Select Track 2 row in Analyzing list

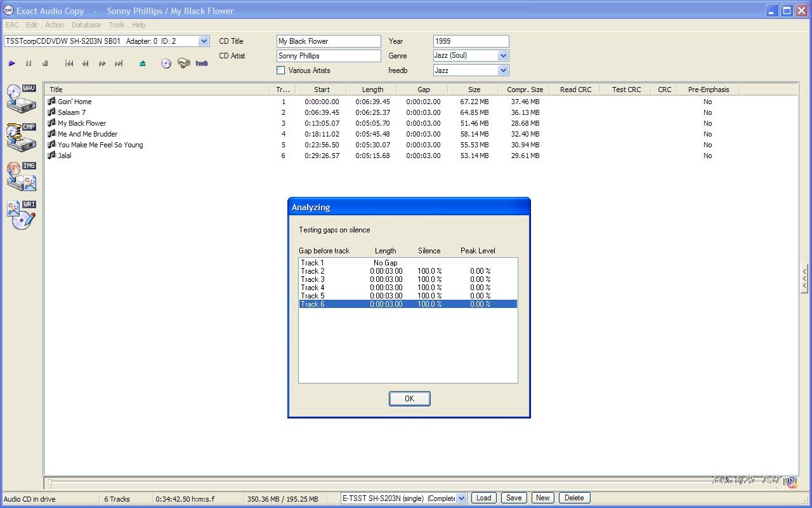click(x=408, y=271)
